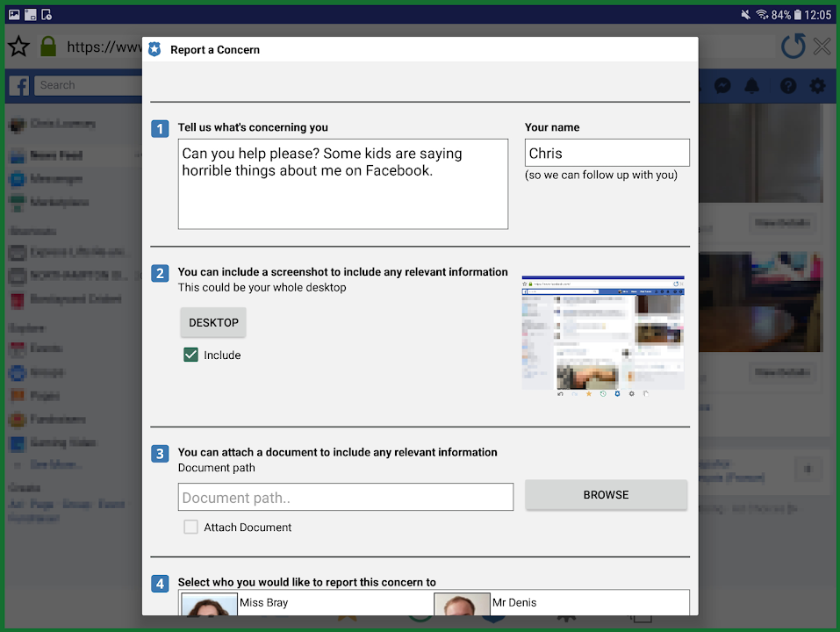Open Facebook settings gear icon

click(817, 85)
